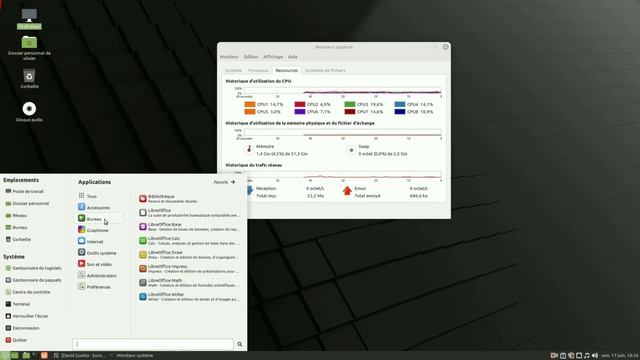Open the Aide menu
The width and height of the screenshot is (640, 360).
point(293,57)
